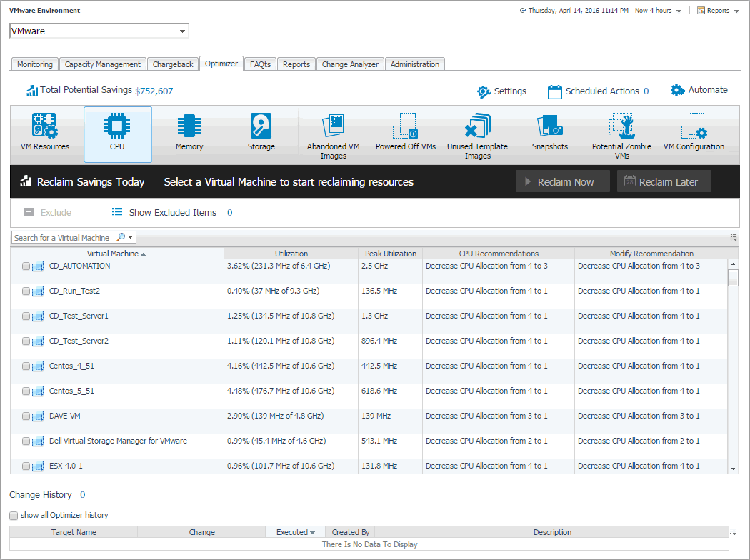Check the CD_AUTOMATION virtual machine checkbox
750x560 pixels.
point(26,266)
